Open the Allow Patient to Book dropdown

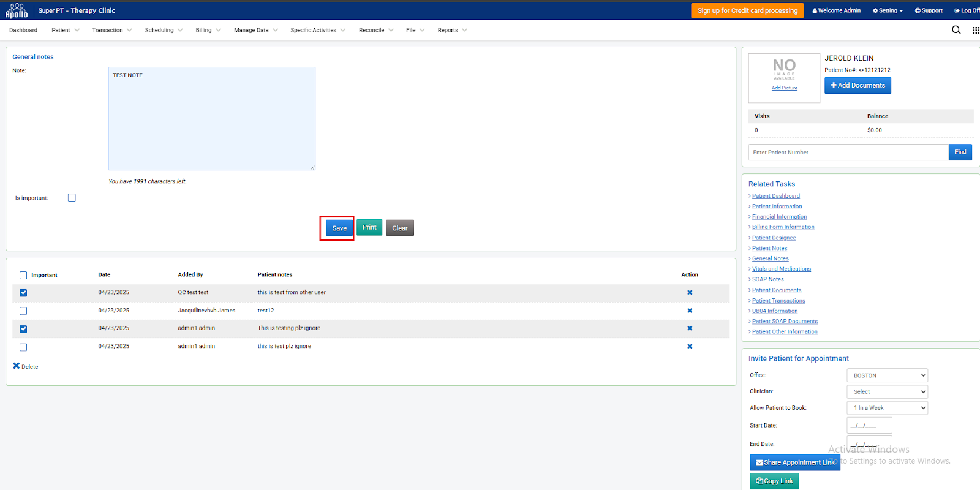tap(887, 408)
